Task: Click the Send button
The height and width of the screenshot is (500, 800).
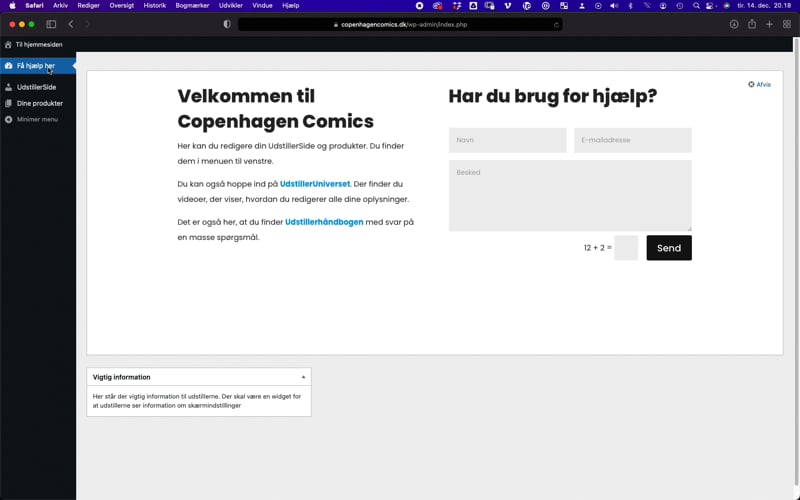Action: [669, 248]
